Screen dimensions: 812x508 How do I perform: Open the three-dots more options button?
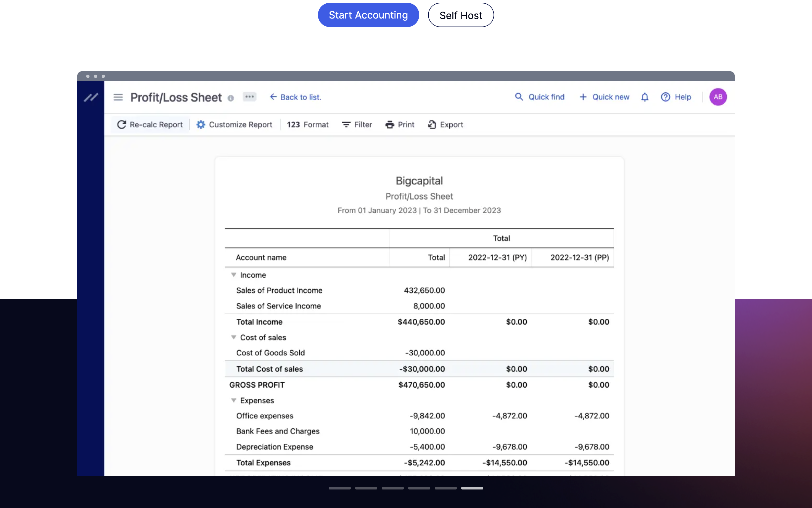pos(249,97)
